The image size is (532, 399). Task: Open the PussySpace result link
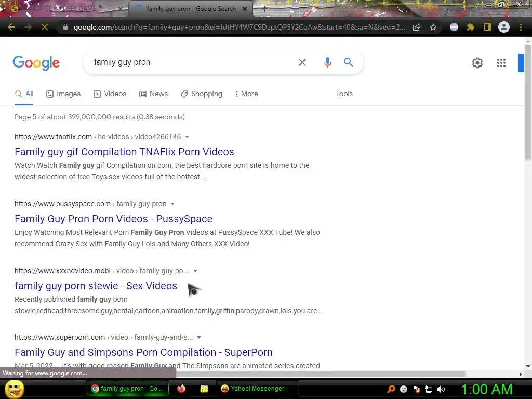tap(113, 219)
